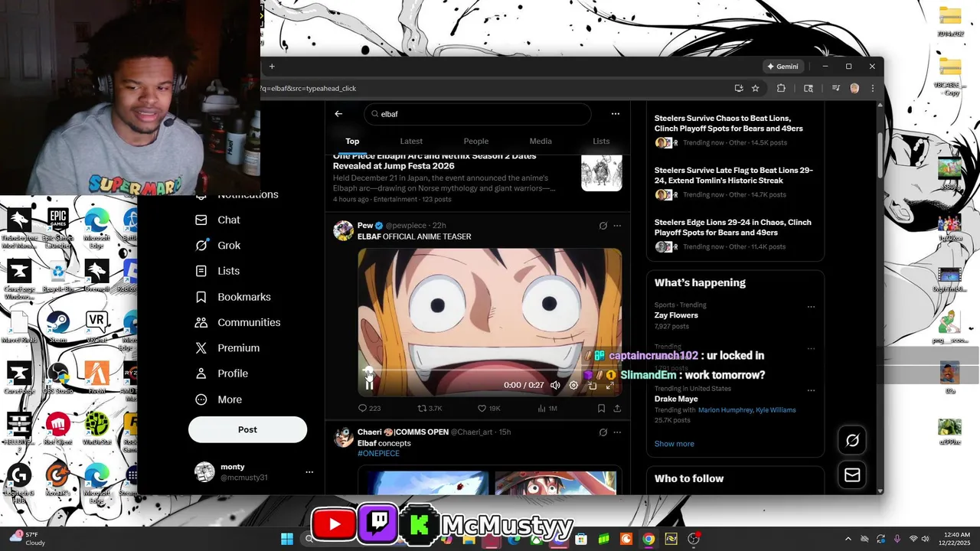Open search options three-dot menu

coord(615,114)
